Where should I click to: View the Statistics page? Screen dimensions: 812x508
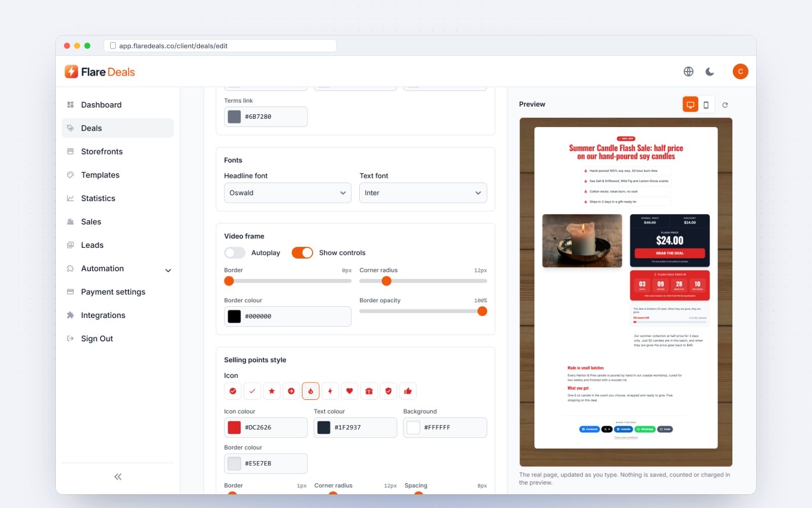coord(118,198)
